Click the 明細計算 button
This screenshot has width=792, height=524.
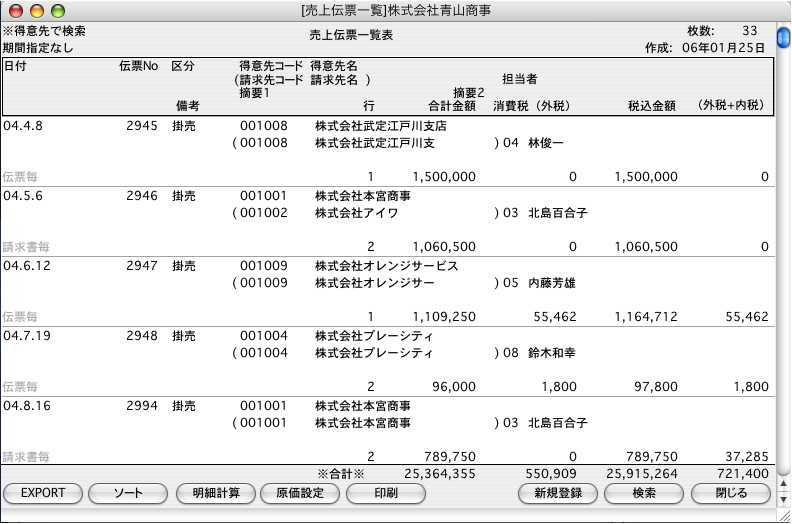point(215,493)
